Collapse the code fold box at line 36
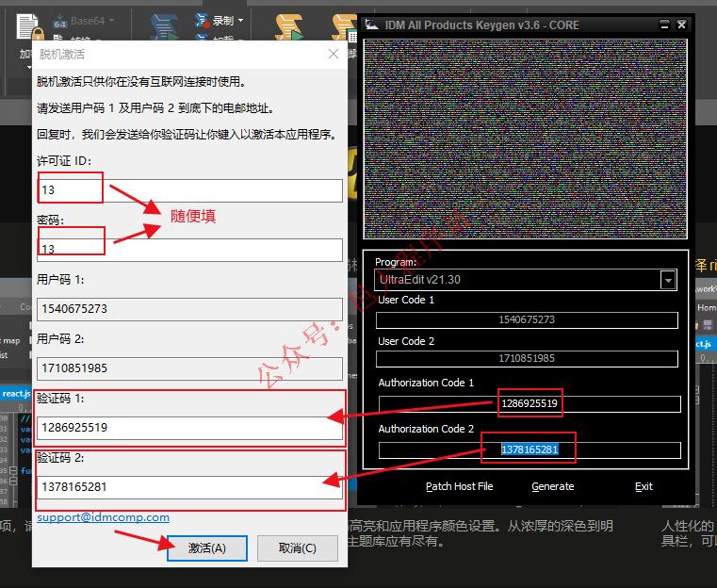The width and height of the screenshot is (717, 588). click(13, 481)
